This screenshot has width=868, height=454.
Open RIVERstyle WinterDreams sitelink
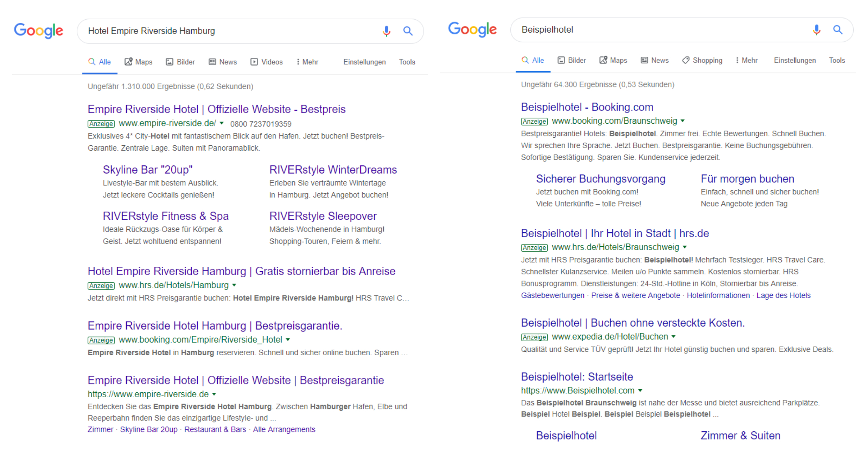pyautogui.click(x=333, y=170)
